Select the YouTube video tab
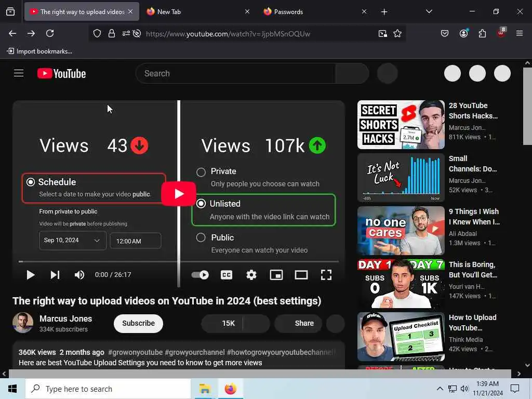 tap(82, 12)
